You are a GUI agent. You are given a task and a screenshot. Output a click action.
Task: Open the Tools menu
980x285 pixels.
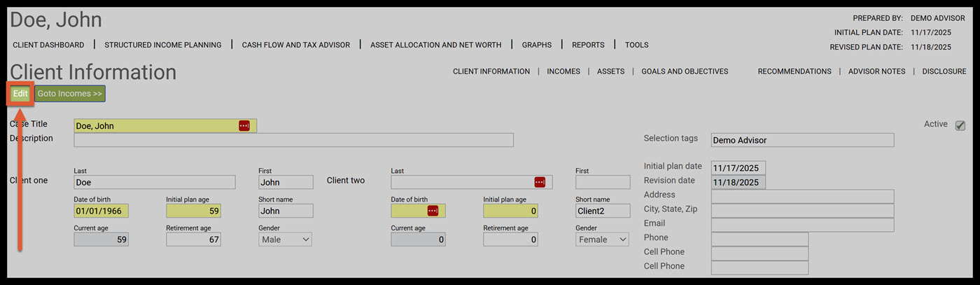pos(637,45)
